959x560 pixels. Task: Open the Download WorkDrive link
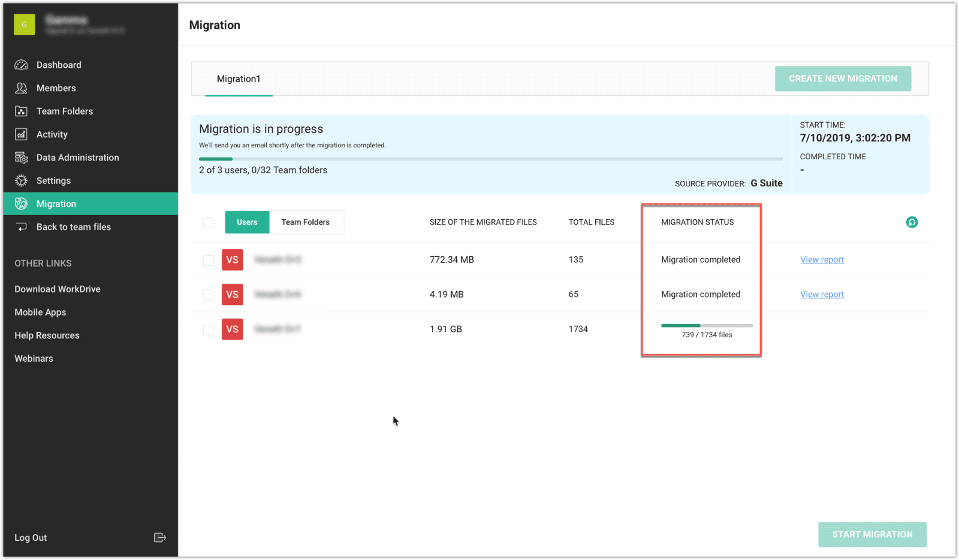(58, 289)
